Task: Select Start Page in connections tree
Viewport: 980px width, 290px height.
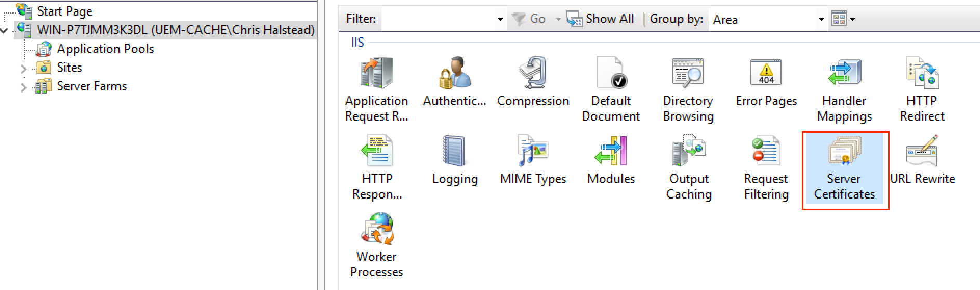Action: coord(64,11)
